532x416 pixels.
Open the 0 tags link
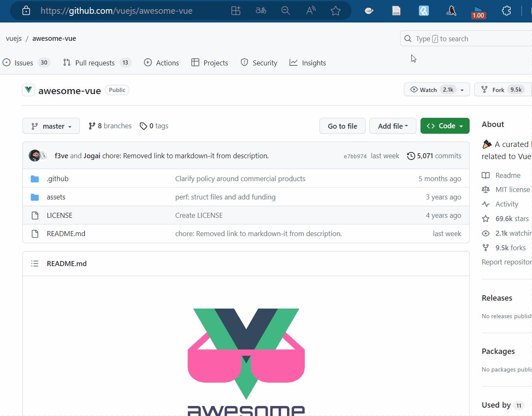tap(154, 126)
